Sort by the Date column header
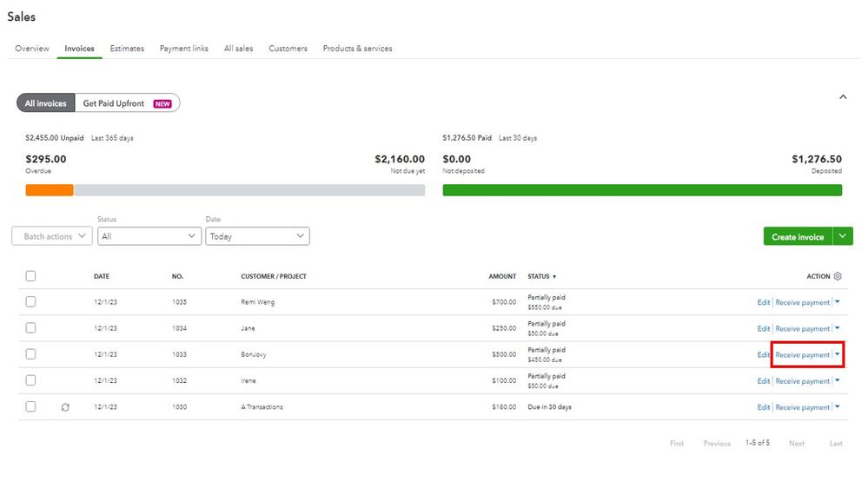This screenshot has height=488, width=868. click(x=102, y=276)
